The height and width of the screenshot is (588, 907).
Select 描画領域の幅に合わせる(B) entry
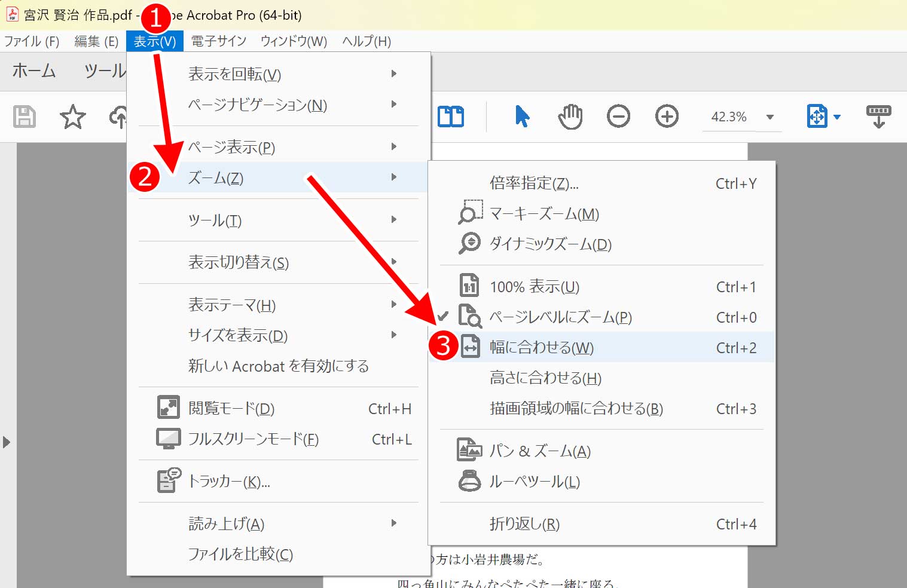pos(601,408)
